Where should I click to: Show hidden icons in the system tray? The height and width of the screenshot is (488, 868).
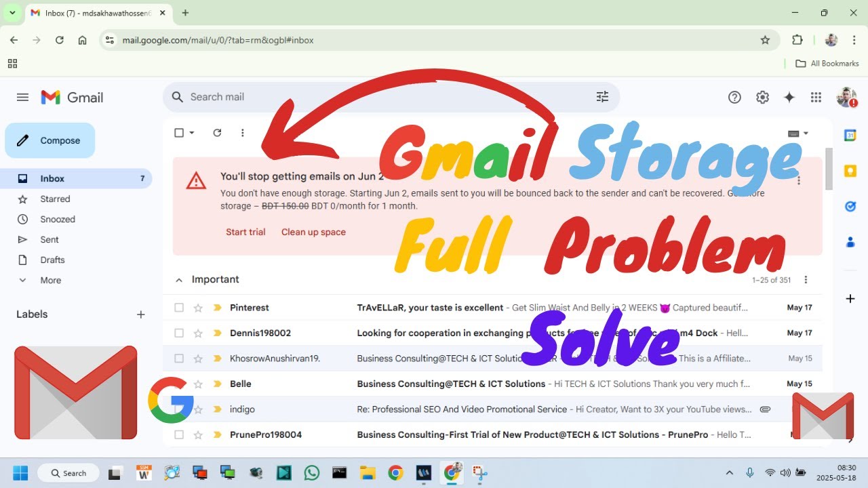730,473
